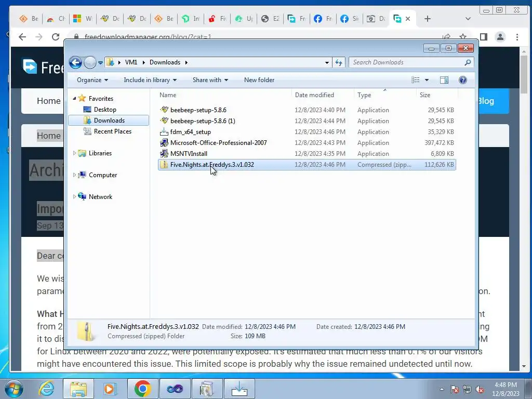Switch to the first Chrome tab labeled Be

pyautogui.click(x=29, y=19)
